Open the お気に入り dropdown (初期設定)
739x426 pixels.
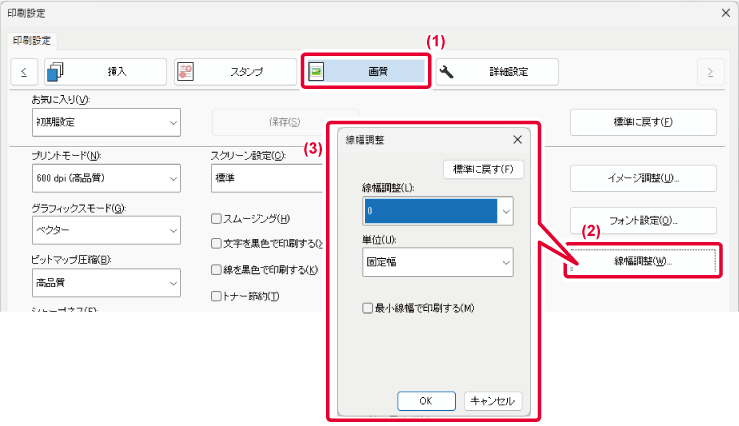point(106,122)
